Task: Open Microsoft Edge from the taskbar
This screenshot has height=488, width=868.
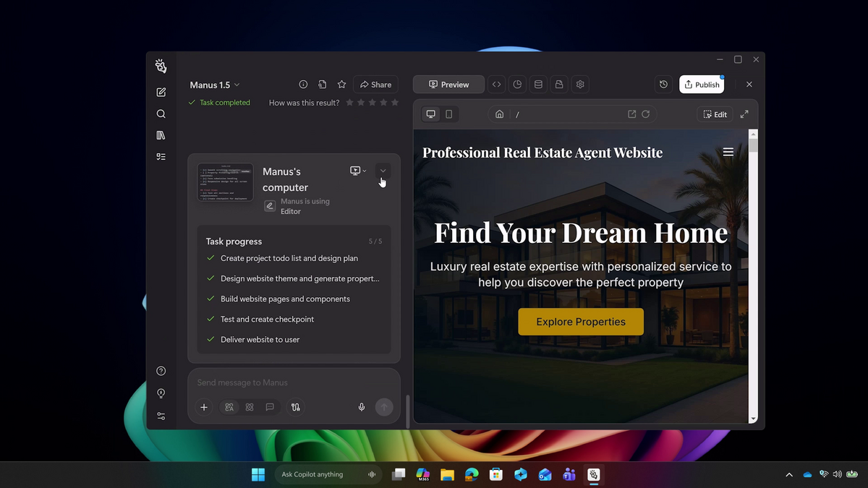Action: pyautogui.click(x=472, y=474)
